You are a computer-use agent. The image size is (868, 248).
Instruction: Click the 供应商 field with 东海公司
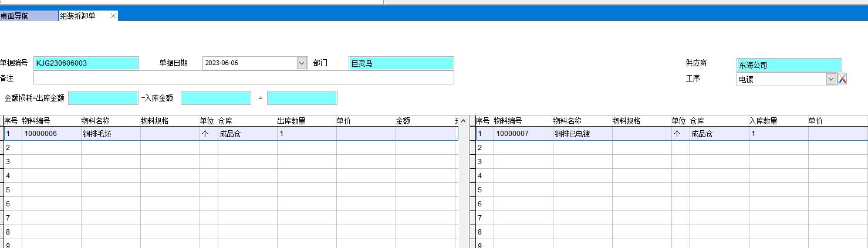(789, 65)
